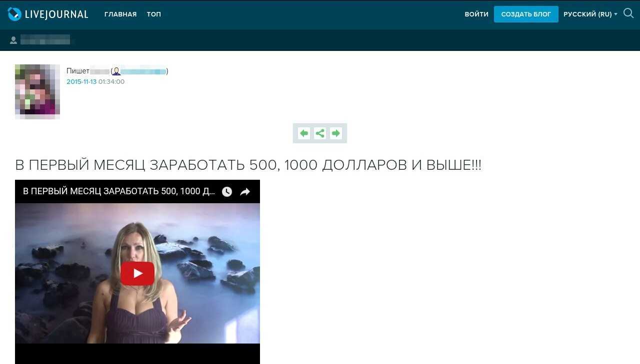Open the ГЛАВНАЯ menu item
The width and height of the screenshot is (640, 364).
[120, 14]
